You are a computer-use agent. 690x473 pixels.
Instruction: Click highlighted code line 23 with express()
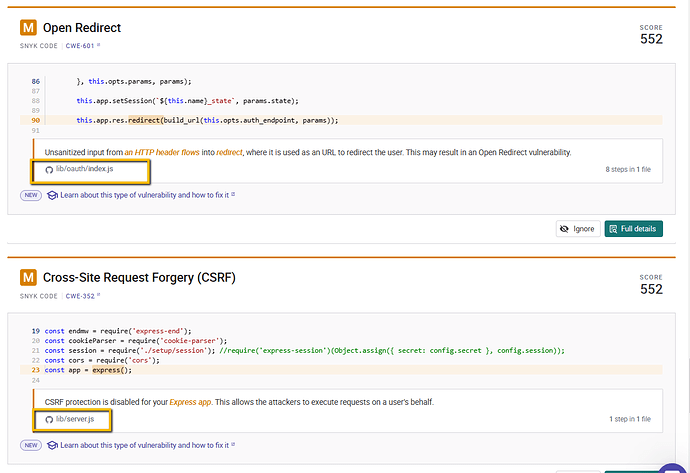tap(341, 370)
